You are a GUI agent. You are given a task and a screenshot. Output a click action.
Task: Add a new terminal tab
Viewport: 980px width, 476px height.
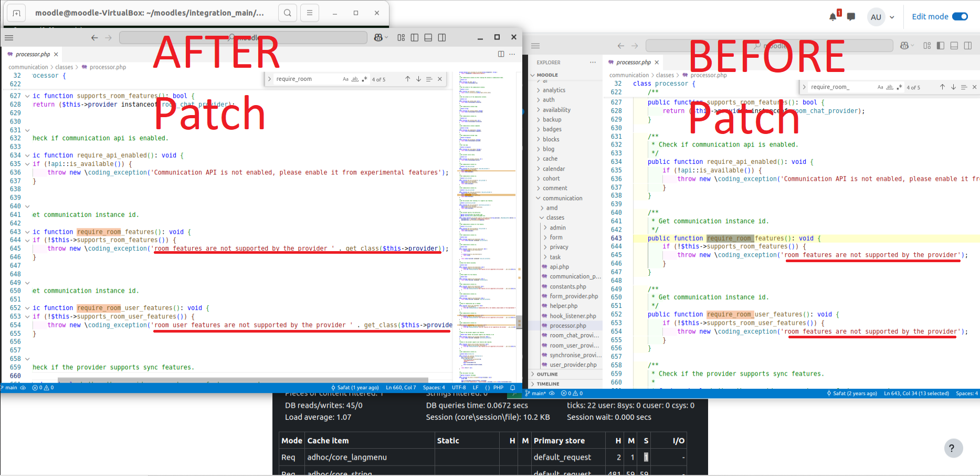coord(16,13)
